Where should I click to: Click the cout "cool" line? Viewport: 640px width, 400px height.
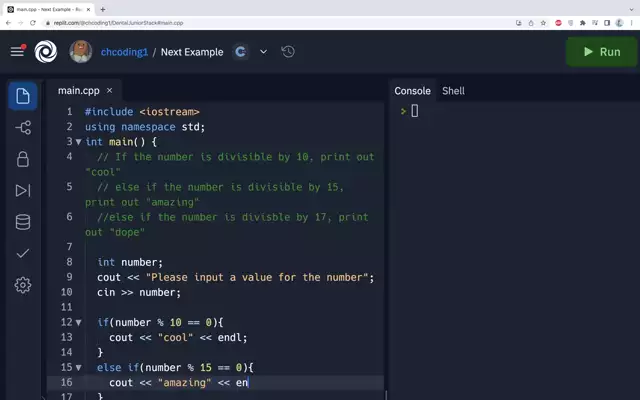178,338
